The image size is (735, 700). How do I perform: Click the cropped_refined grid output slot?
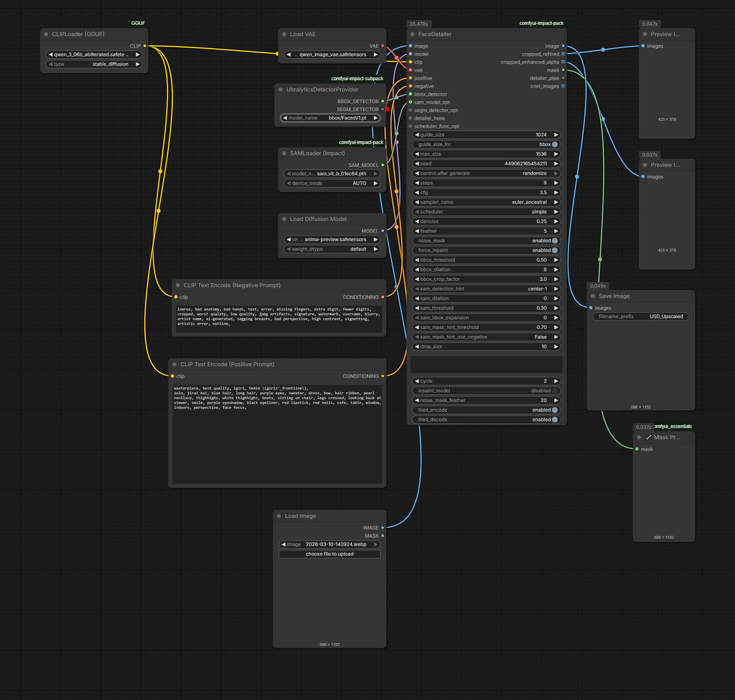click(x=563, y=54)
